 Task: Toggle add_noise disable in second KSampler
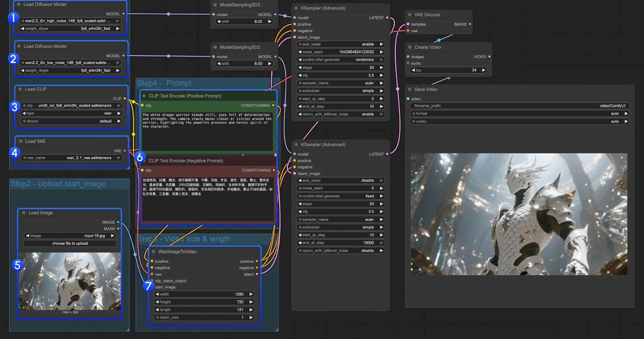click(341, 181)
